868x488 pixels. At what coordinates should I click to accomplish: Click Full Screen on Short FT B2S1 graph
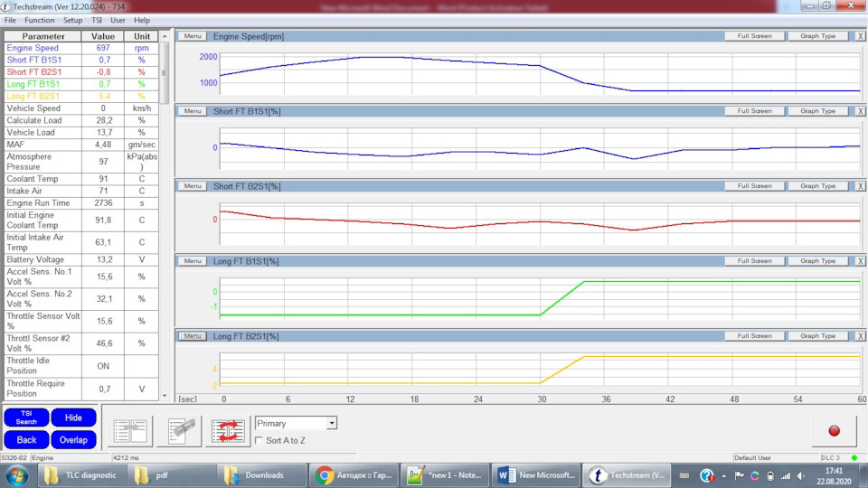(x=754, y=186)
